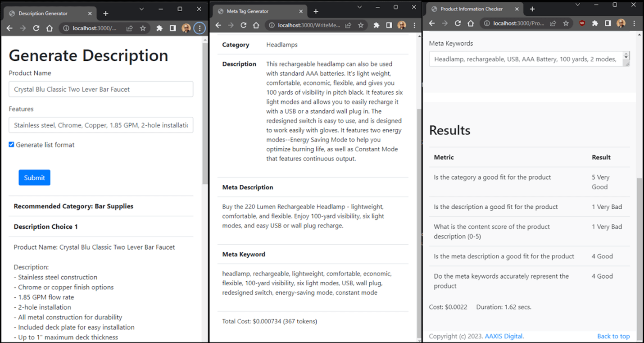Expand tab search chevron in Description Generator window

click(x=141, y=9)
